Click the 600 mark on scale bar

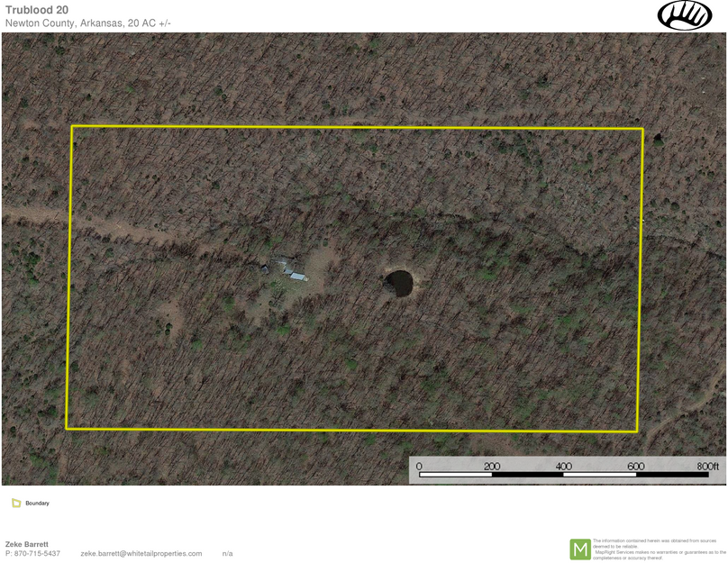636,466
